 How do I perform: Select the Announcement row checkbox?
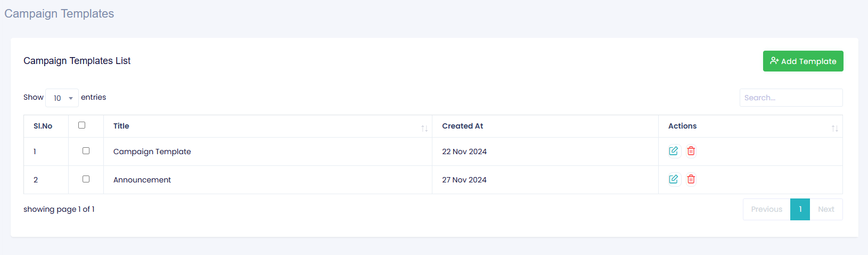pyautogui.click(x=86, y=179)
